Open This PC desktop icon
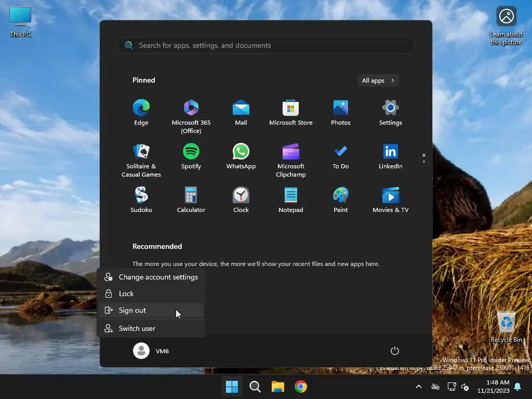 click(x=20, y=22)
